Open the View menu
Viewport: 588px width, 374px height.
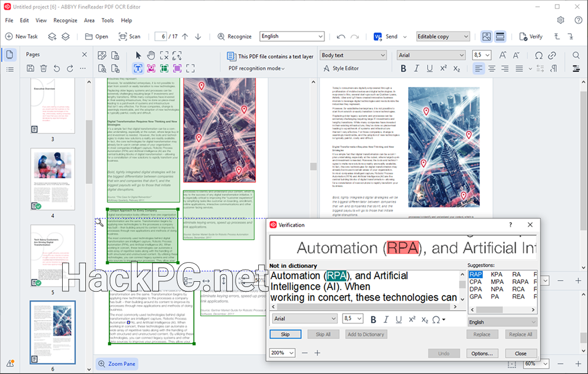(41, 20)
